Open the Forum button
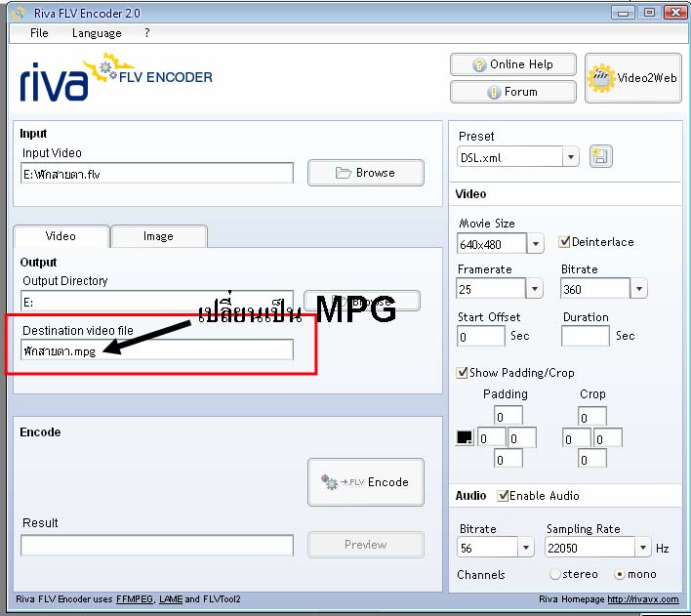This screenshot has height=616, width=691. (x=513, y=92)
